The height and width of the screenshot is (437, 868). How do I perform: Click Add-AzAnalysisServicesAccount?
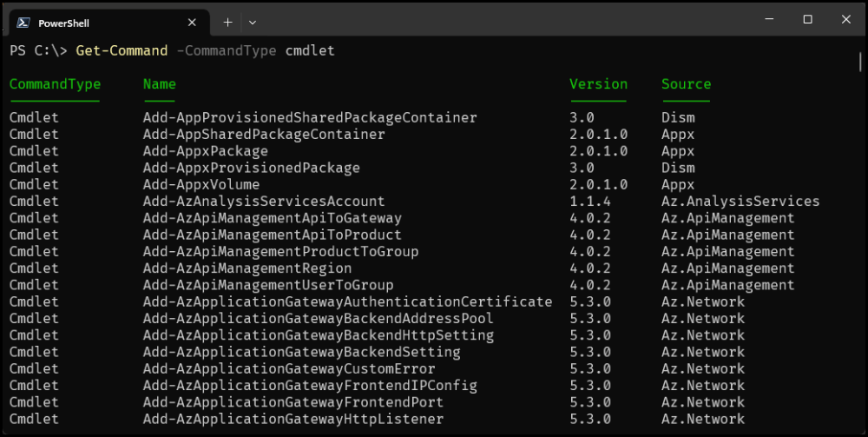264,201
